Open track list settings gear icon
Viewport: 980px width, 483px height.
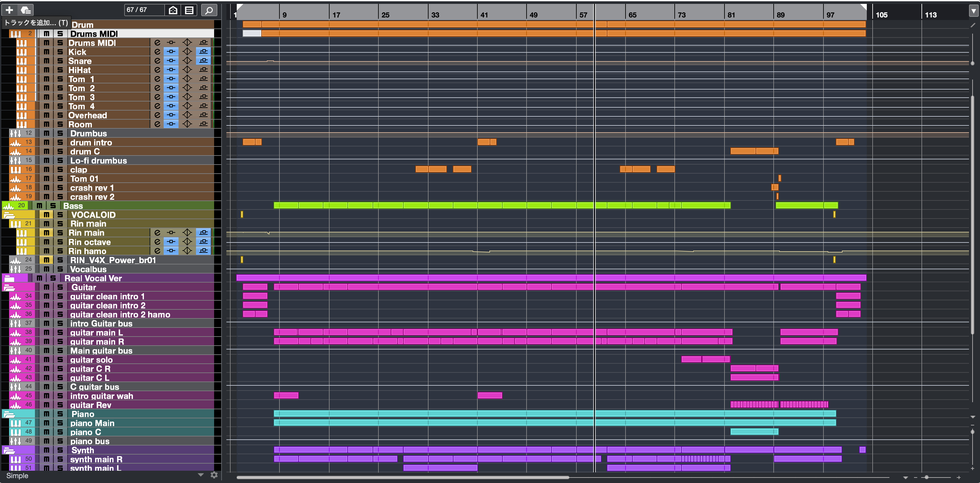[214, 475]
